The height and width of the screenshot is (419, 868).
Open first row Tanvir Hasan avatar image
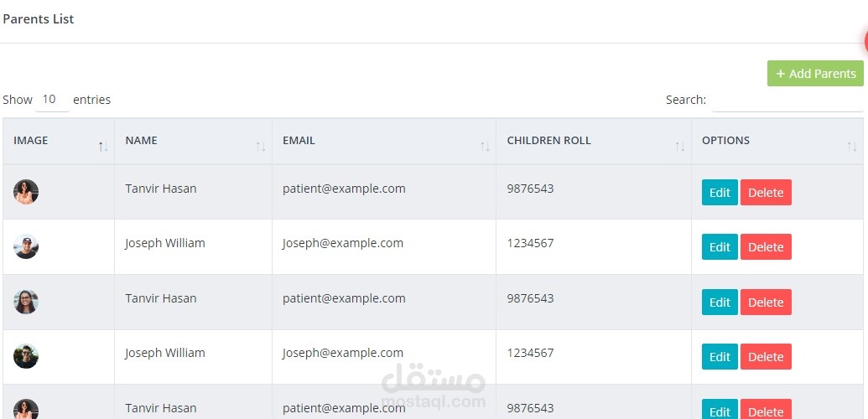(26, 192)
